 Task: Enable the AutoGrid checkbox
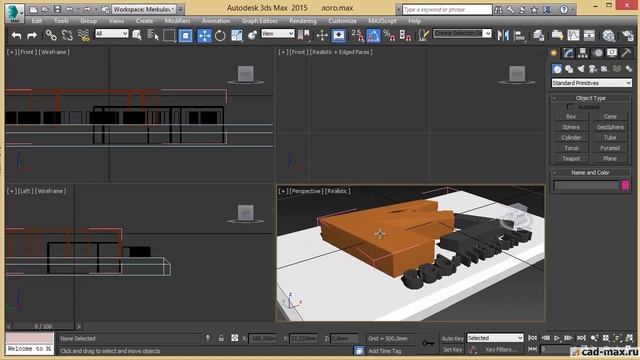pos(570,107)
